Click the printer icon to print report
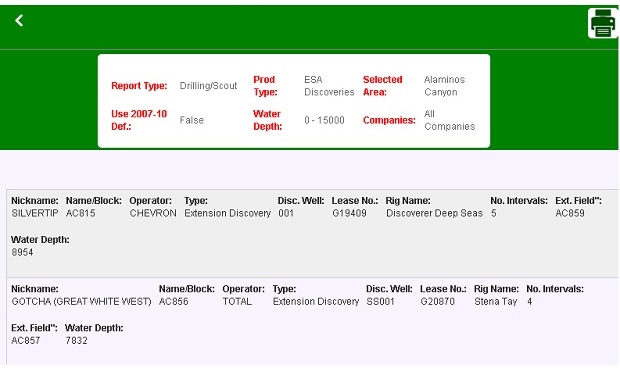The width and height of the screenshot is (620, 369). pyautogui.click(x=603, y=23)
